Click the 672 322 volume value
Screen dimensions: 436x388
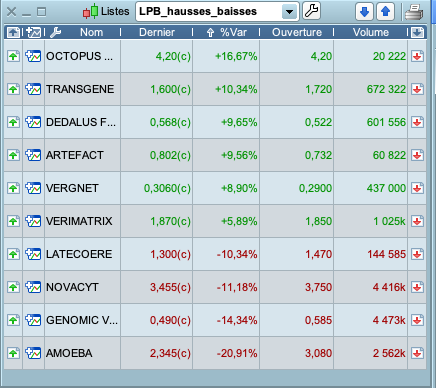pos(386,89)
